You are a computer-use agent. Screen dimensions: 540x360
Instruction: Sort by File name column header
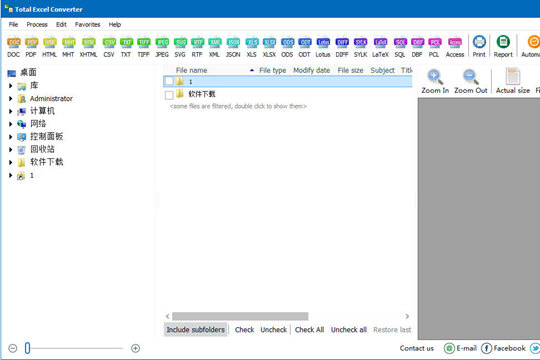click(191, 70)
